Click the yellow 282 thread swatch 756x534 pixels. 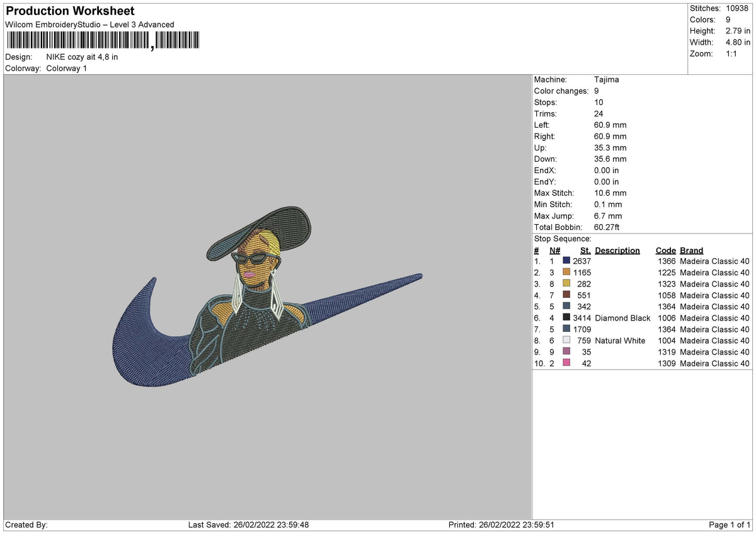[566, 284]
